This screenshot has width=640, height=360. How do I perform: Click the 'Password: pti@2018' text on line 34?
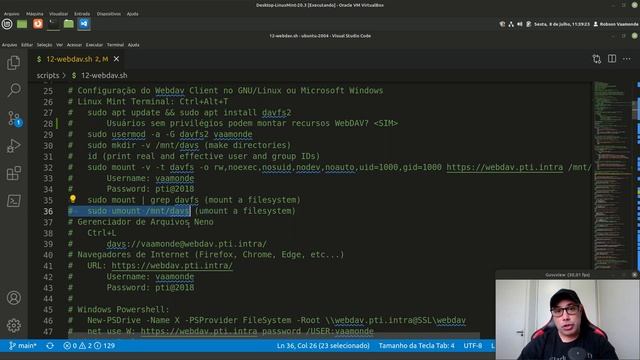coord(150,189)
